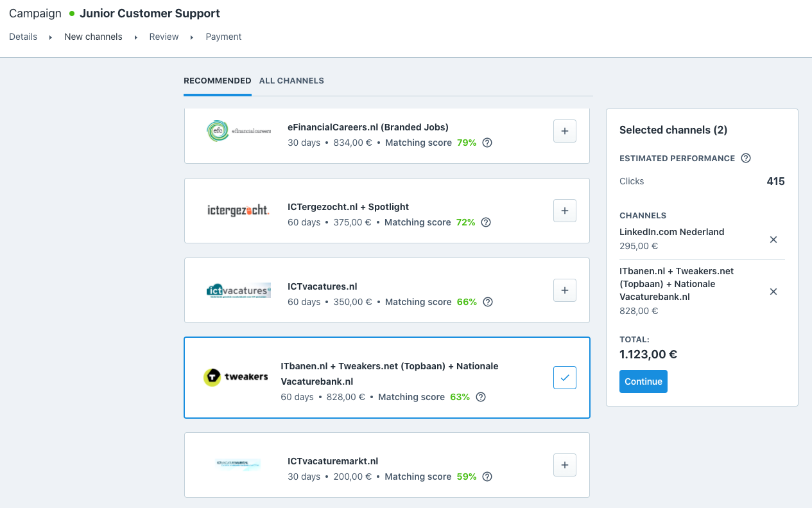812x508 pixels.
Task: Show Estimated Performance help tooltip
Action: click(746, 158)
